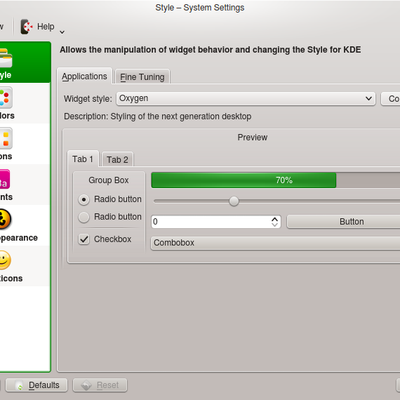Open the GTK appearance sidebar icon

[5, 219]
